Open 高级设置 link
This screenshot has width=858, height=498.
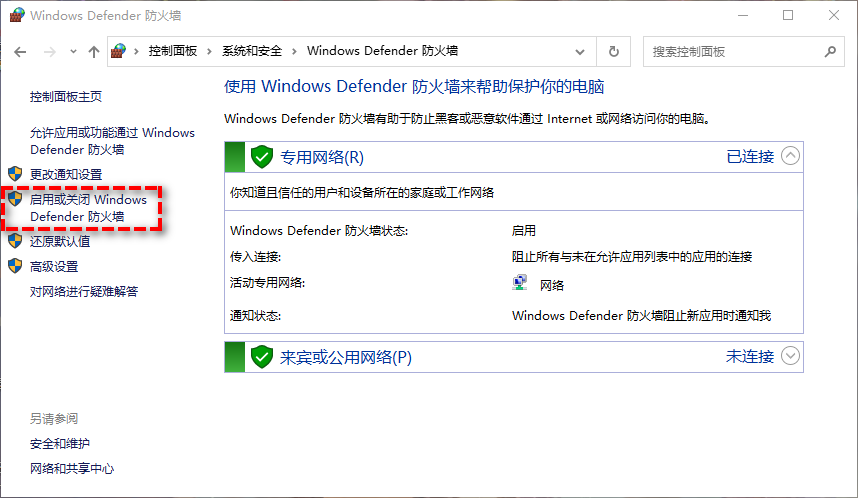click(x=54, y=267)
